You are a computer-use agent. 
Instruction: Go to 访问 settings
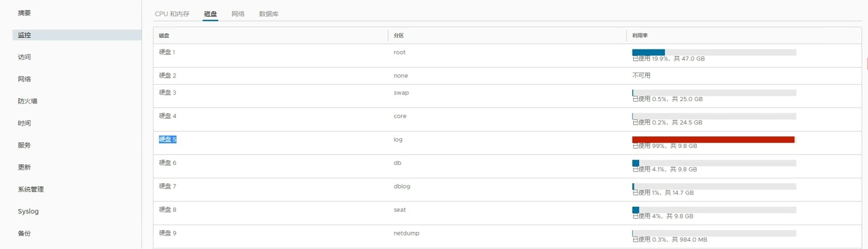coord(24,57)
